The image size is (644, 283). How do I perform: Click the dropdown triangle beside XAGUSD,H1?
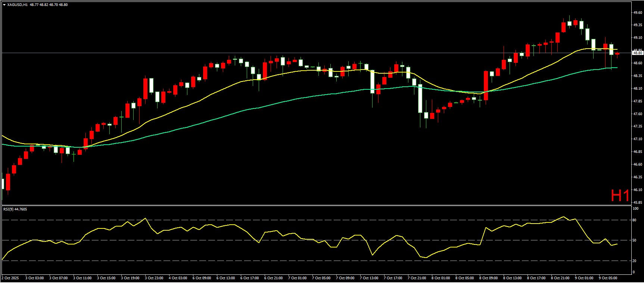4,5
